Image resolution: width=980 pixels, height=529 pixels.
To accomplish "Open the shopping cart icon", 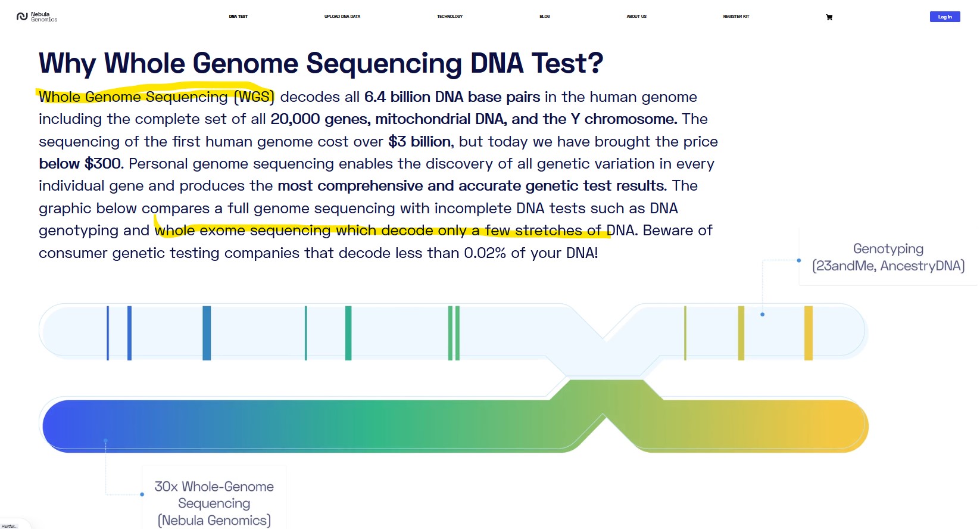I will pos(829,17).
